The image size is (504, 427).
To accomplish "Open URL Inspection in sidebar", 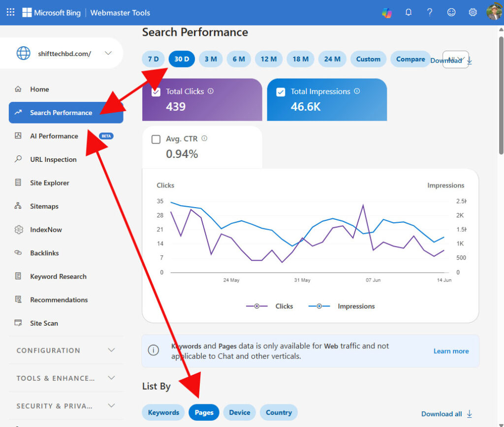I will tap(66, 159).
